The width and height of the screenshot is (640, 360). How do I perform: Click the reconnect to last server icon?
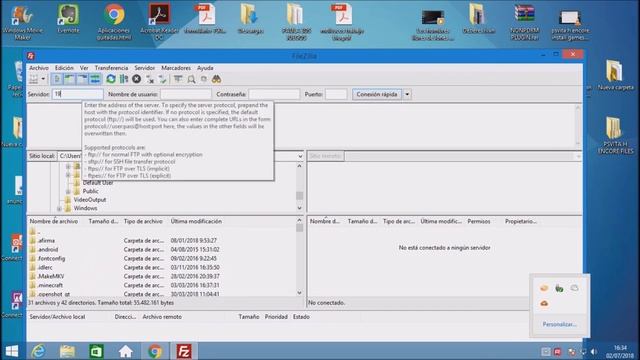click(162, 79)
